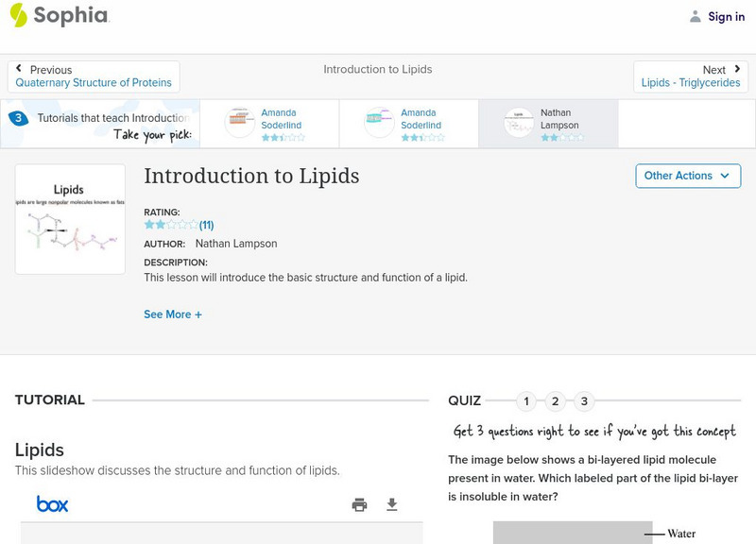Go to Next Lipids - Triglycerides lesson
This screenshot has width=756, height=544.
[692, 76]
